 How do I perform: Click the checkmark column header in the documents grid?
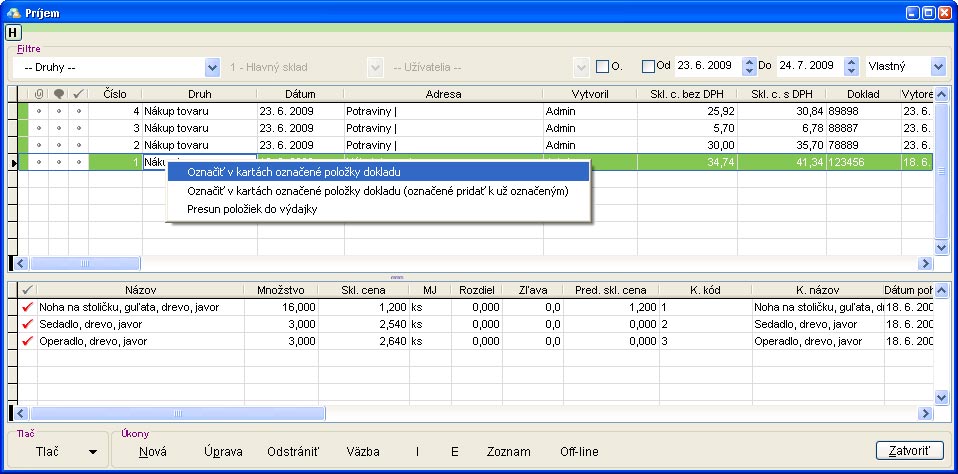tap(79, 94)
